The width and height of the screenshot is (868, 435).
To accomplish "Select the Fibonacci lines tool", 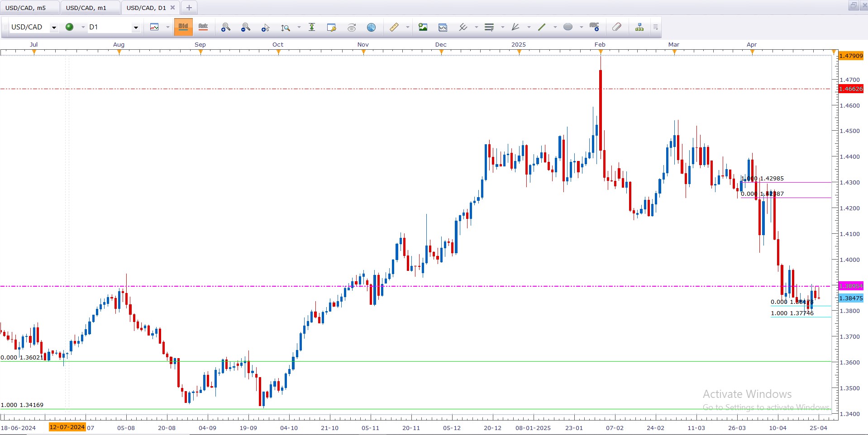I will click(489, 27).
